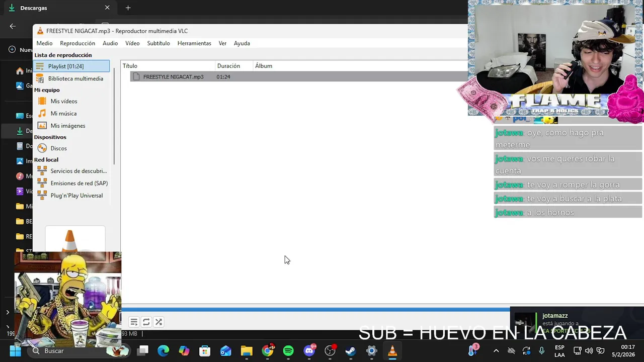Open Windows Start menu
This screenshot has height=362, width=644.
16,351
